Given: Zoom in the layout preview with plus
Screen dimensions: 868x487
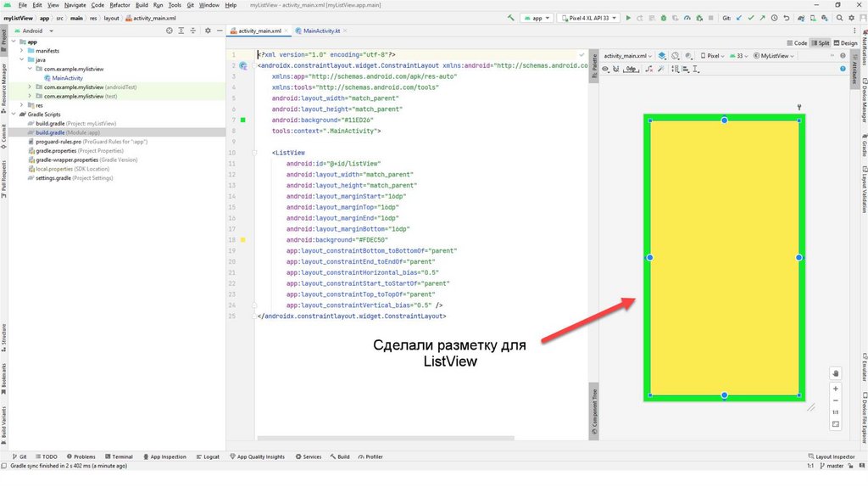Looking at the screenshot, I should (x=836, y=388).
